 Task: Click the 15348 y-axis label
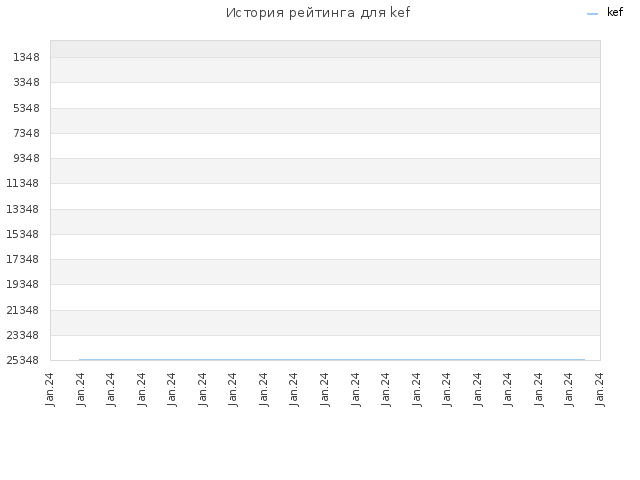pyautogui.click(x=23, y=234)
